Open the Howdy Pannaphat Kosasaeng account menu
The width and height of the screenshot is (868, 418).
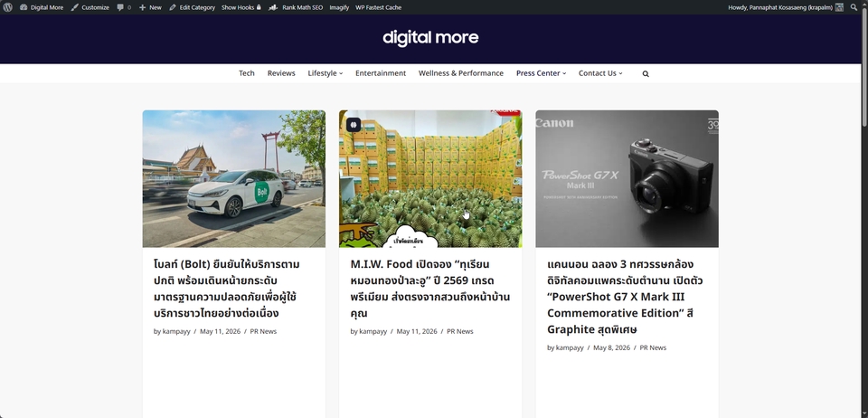tap(786, 7)
